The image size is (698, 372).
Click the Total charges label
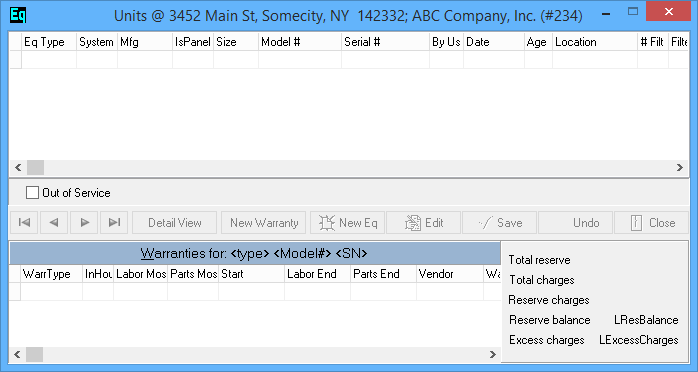(542, 280)
